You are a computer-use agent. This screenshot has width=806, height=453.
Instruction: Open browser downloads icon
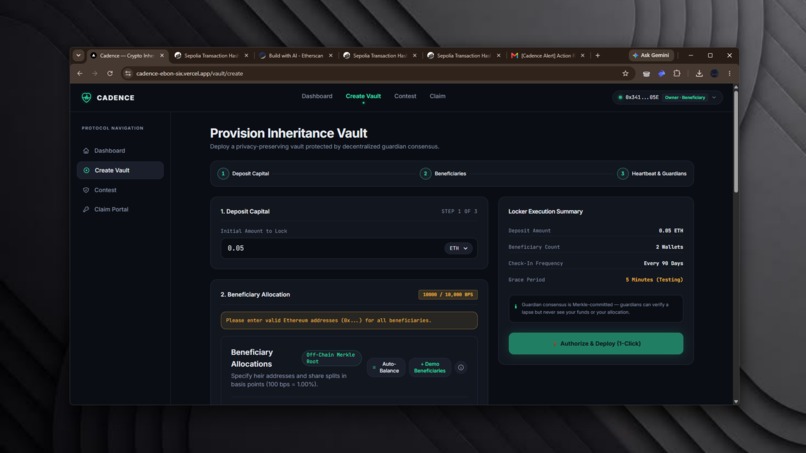[x=699, y=74]
